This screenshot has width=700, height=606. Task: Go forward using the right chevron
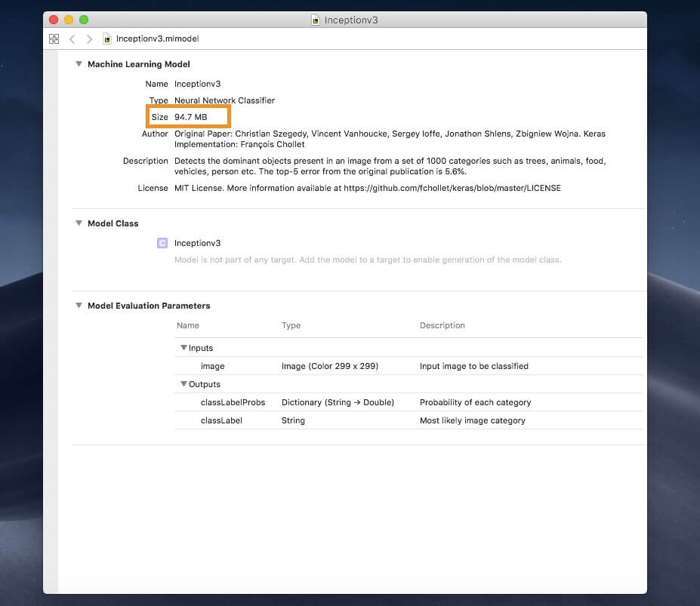[x=89, y=38]
